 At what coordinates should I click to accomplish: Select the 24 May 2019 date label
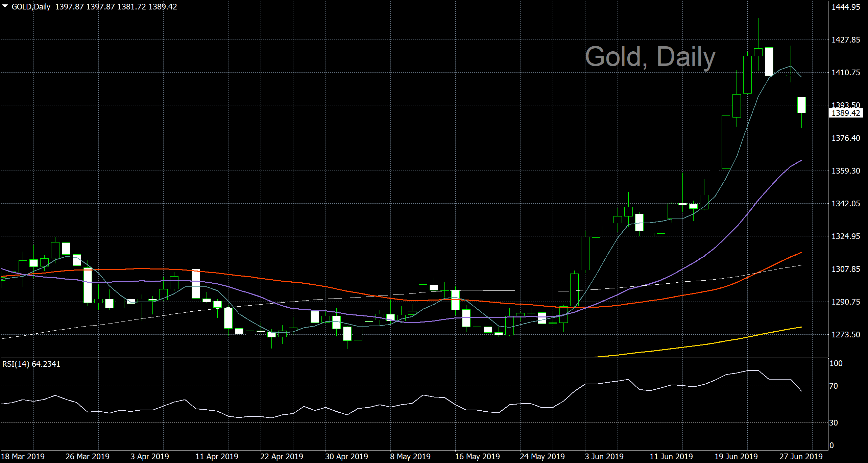coord(542,457)
